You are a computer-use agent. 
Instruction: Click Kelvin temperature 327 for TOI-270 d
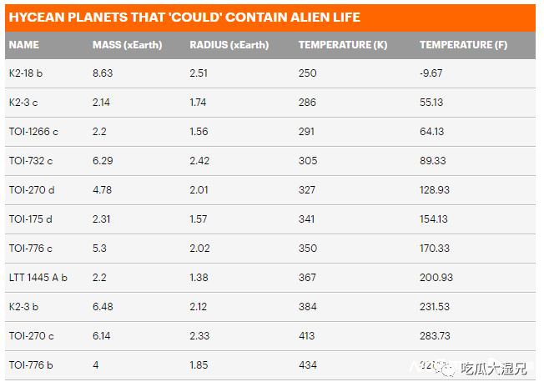pos(307,190)
